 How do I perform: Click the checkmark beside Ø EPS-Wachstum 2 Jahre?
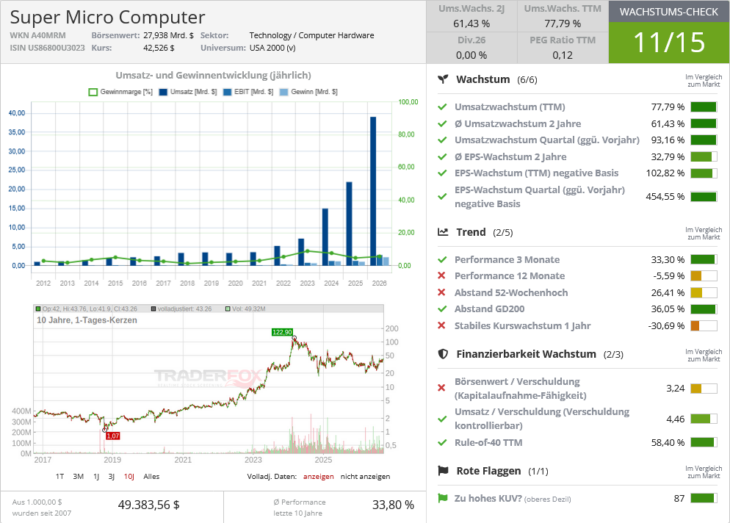(x=442, y=157)
